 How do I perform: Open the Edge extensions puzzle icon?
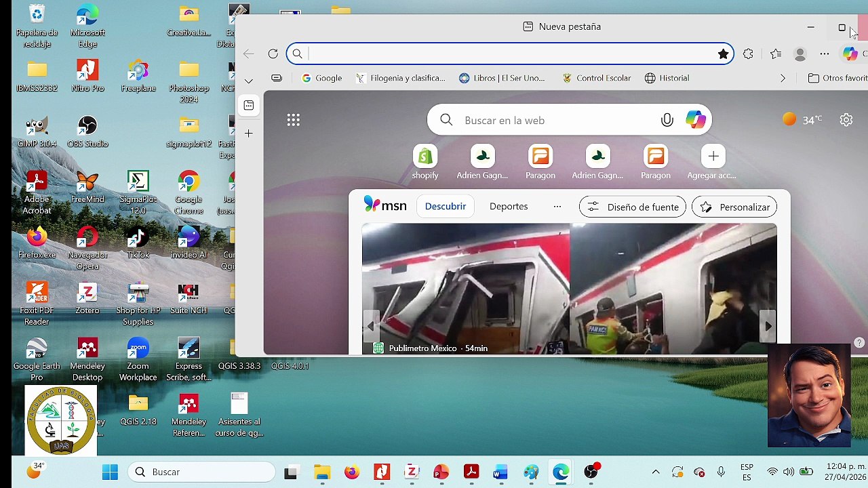[x=748, y=54]
